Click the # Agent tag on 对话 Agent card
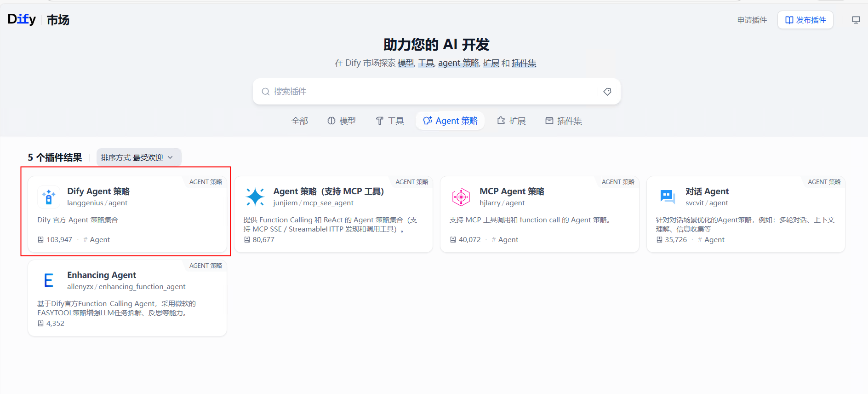Image resolution: width=868 pixels, height=394 pixels. pos(711,240)
